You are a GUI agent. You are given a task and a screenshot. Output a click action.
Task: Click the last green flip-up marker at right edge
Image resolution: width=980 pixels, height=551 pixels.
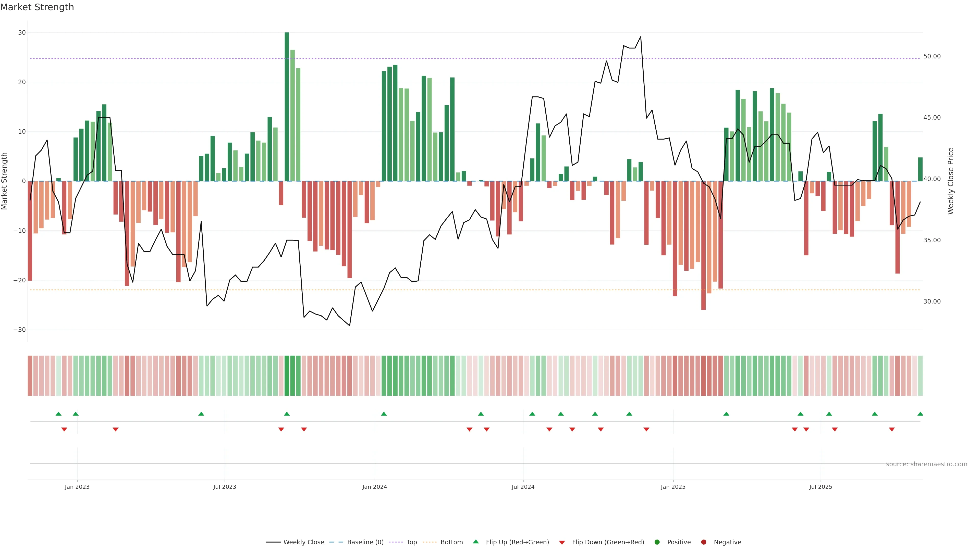pos(920,414)
